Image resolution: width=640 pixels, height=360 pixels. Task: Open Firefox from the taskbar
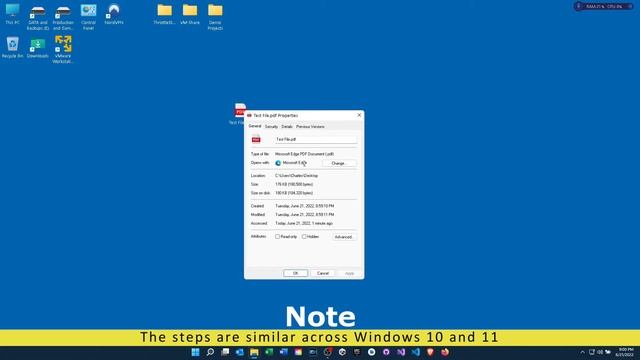pyautogui.click(x=445, y=352)
